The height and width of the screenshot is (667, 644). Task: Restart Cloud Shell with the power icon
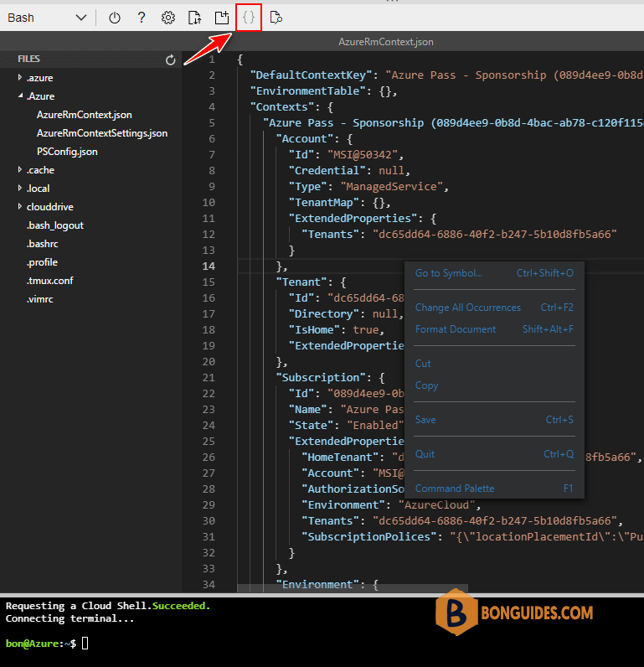pos(115,18)
